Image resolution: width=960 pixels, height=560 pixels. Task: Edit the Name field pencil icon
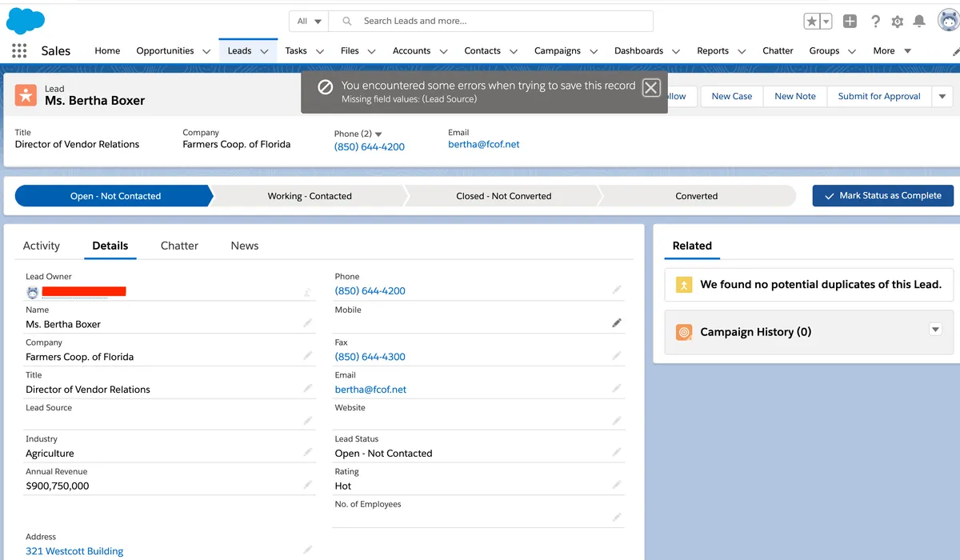click(308, 322)
